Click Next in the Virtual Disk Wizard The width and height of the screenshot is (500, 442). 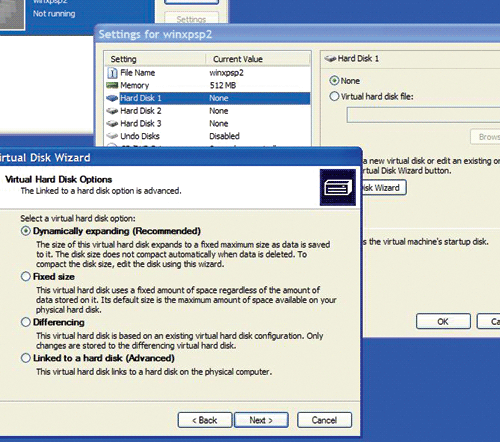coord(261,420)
